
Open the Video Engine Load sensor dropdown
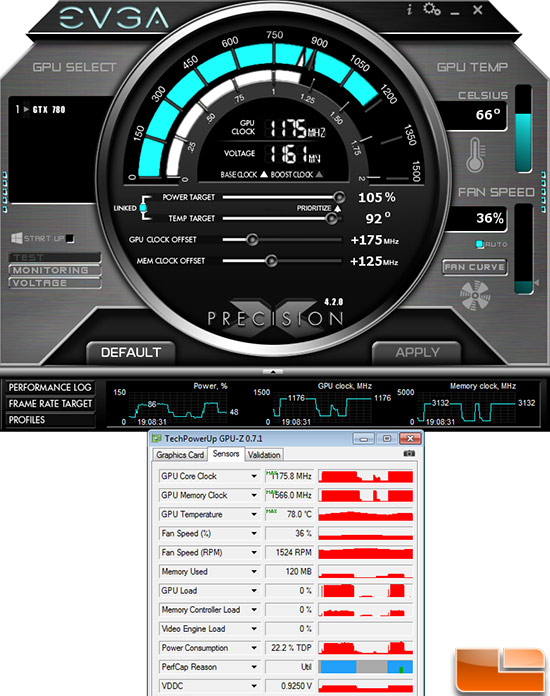pyautogui.click(x=254, y=629)
